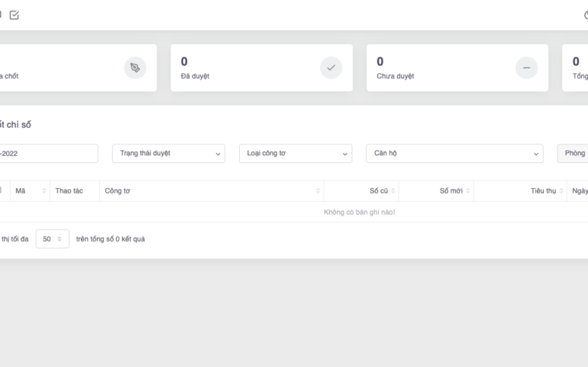Image resolution: width=588 pixels, height=367 pixels.
Task: Click the check-square icon in top bar
Action: tap(14, 15)
